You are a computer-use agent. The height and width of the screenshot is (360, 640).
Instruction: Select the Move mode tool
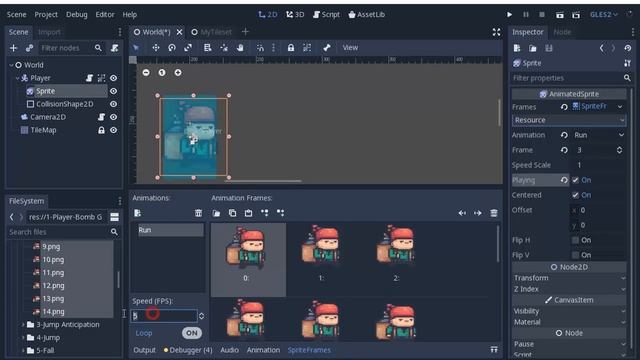(x=156, y=48)
